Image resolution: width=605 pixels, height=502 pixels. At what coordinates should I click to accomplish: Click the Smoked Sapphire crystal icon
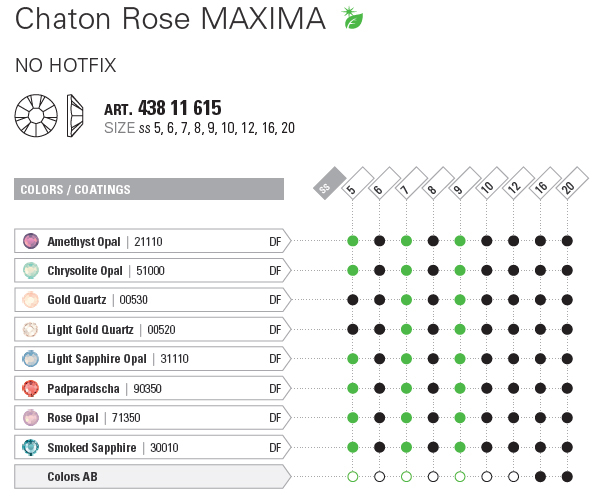pos(30,447)
